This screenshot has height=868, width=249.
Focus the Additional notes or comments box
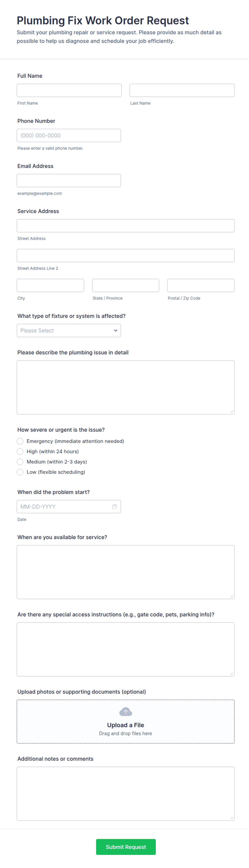[x=126, y=794]
